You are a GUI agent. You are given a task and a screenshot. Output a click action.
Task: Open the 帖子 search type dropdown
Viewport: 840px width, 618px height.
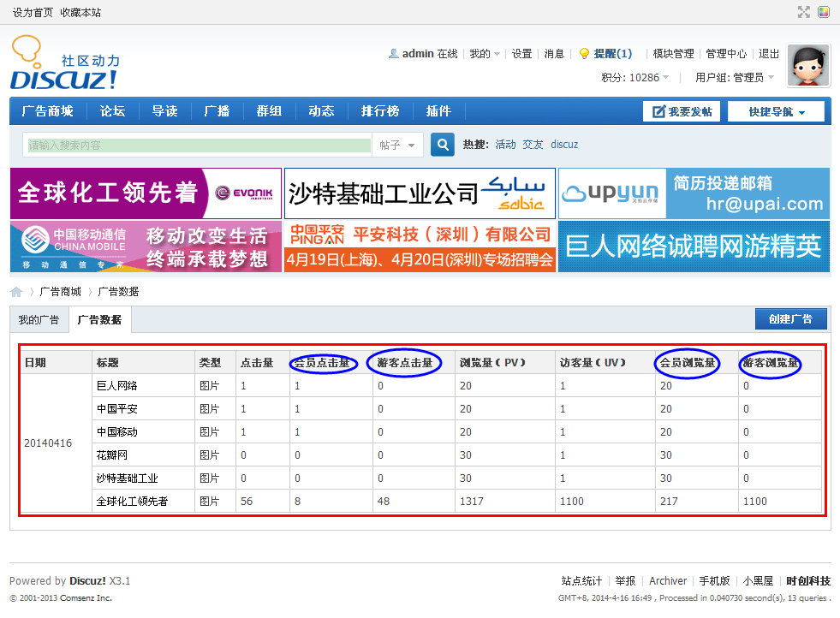pos(397,146)
